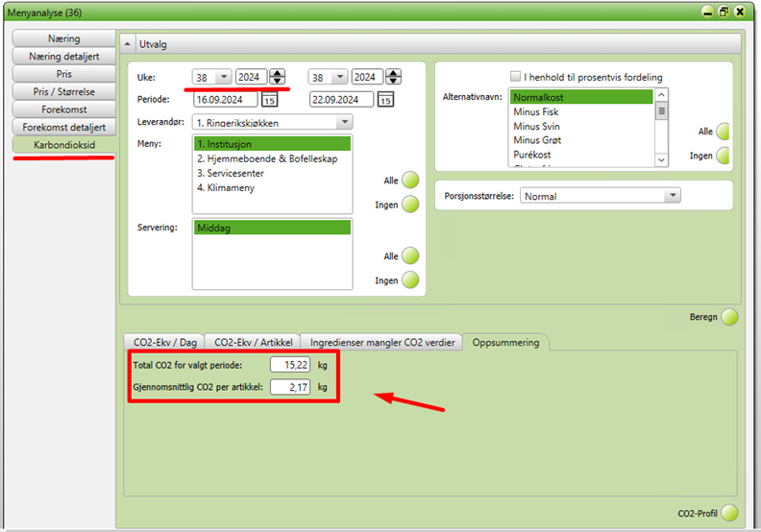Open calendar picker for start date 16.09.2024
The height and width of the screenshot is (532, 761).
[x=269, y=100]
